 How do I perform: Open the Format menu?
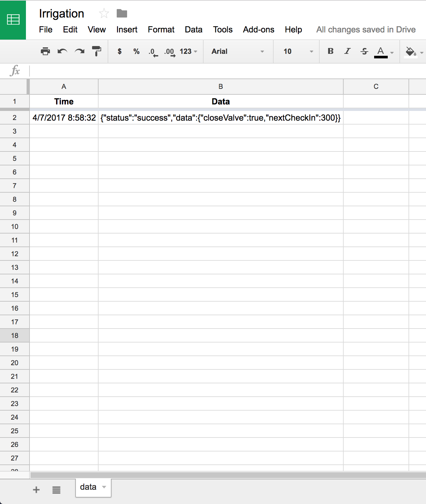click(161, 30)
